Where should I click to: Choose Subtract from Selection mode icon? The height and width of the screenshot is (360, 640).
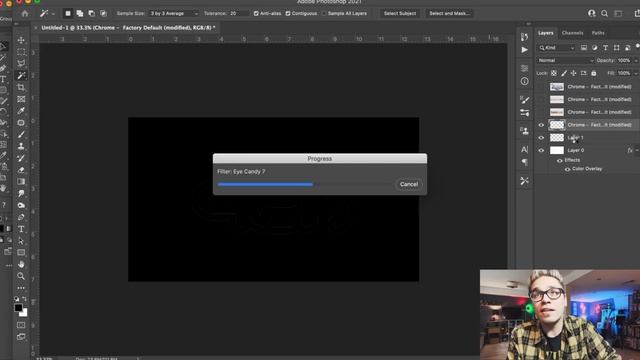(x=92, y=13)
